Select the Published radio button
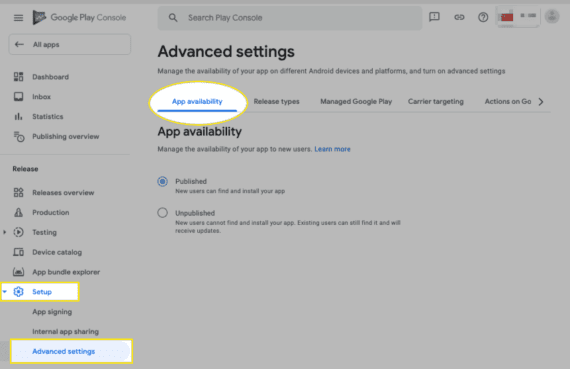Image resolution: width=570 pixels, height=369 pixels. [x=162, y=181]
